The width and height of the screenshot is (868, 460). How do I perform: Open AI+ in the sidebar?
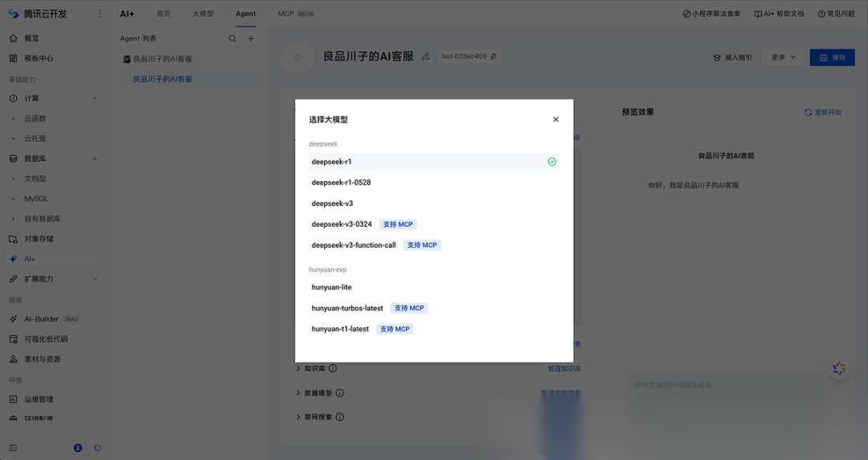[55, 259]
